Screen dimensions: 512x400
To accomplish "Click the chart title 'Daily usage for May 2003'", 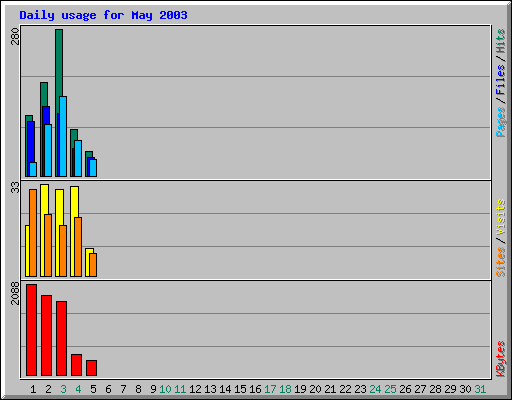I will tap(103, 15).
